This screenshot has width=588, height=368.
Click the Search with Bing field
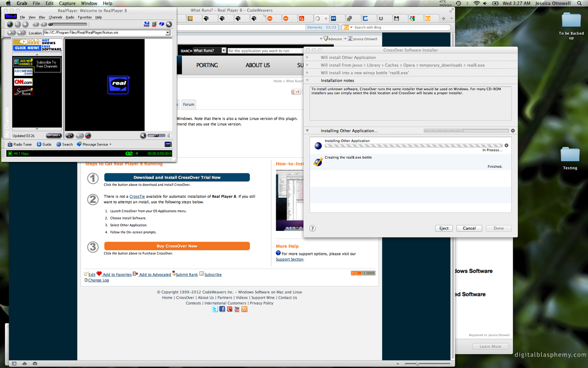click(396, 28)
